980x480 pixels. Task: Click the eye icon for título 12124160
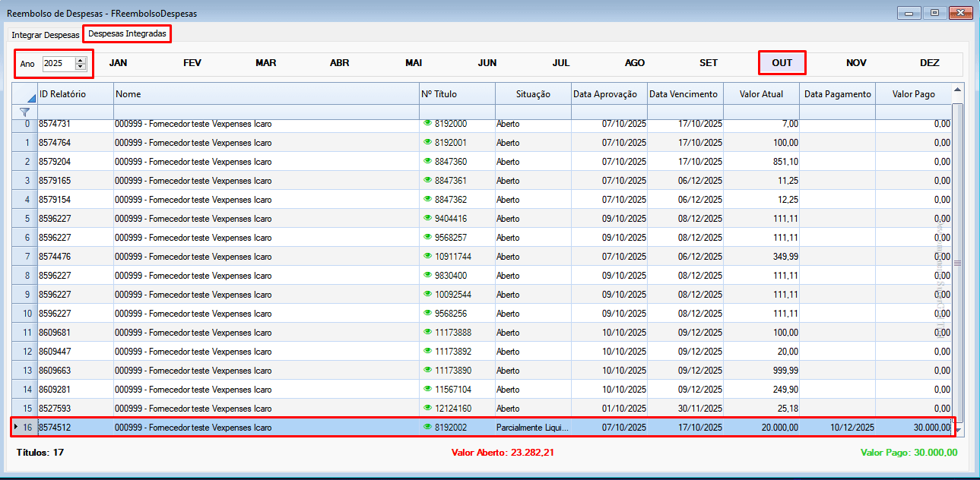[427, 408]
